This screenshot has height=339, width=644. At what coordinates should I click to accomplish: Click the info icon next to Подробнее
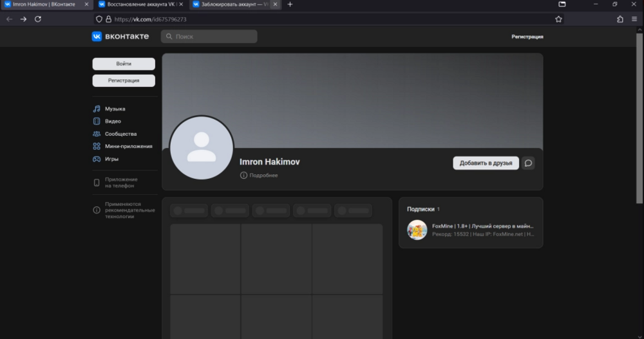[243, 175]
